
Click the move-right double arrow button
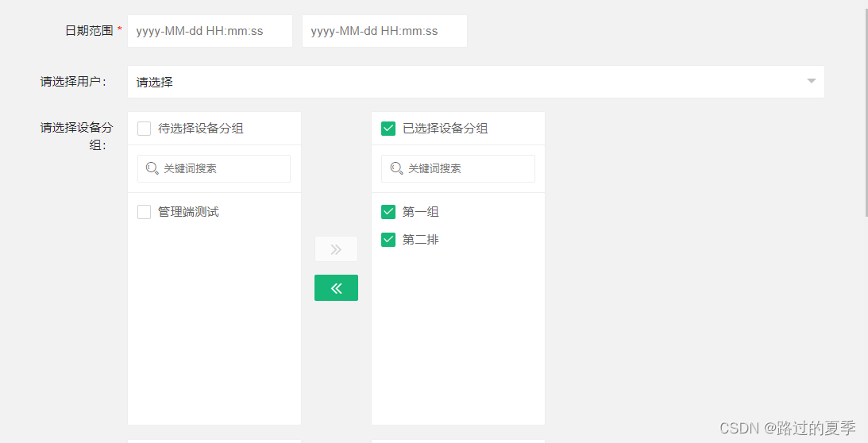(x=336, y=249)
